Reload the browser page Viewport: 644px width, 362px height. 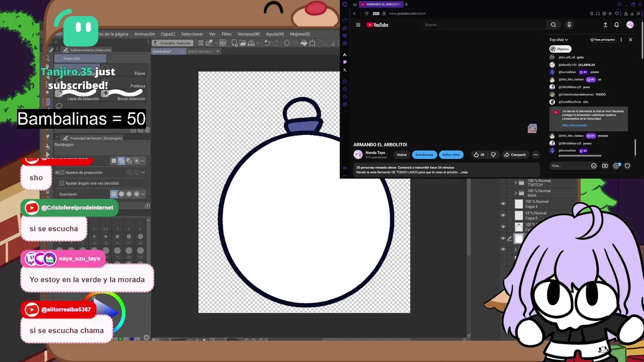click(366, 14)
